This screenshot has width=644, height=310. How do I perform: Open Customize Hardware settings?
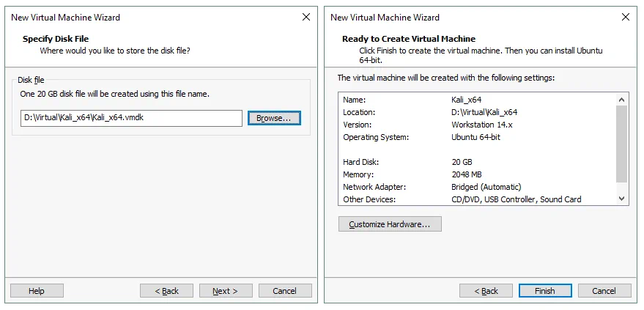[x=390, y=224]
